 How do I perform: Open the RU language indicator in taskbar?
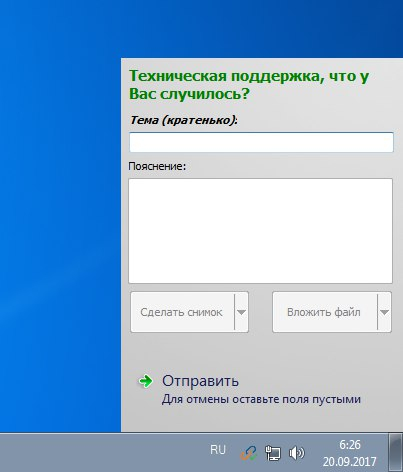(218, 450)
